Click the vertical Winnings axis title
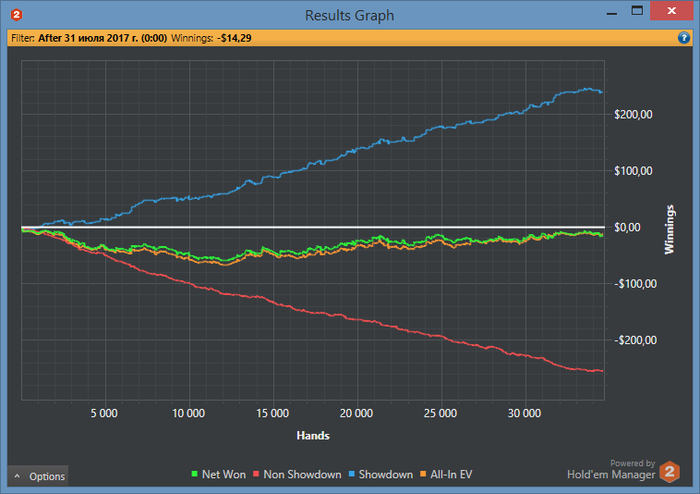 [669, 229]
